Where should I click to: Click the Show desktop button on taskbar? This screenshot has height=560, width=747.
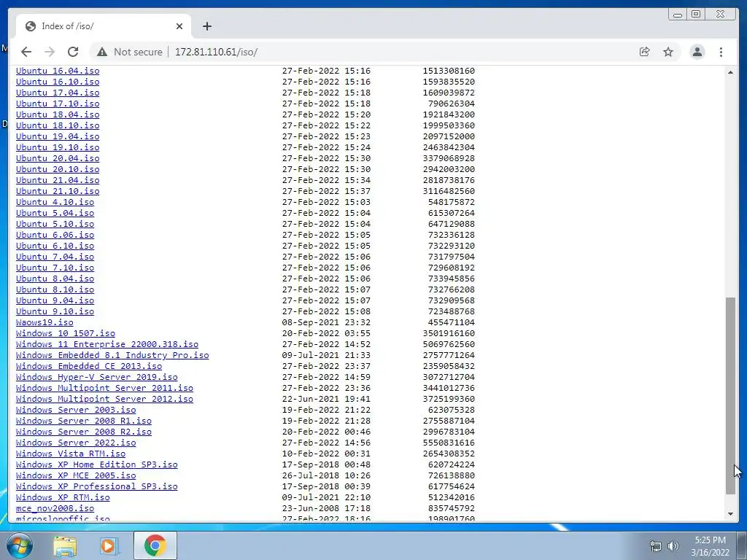(742, 545)
